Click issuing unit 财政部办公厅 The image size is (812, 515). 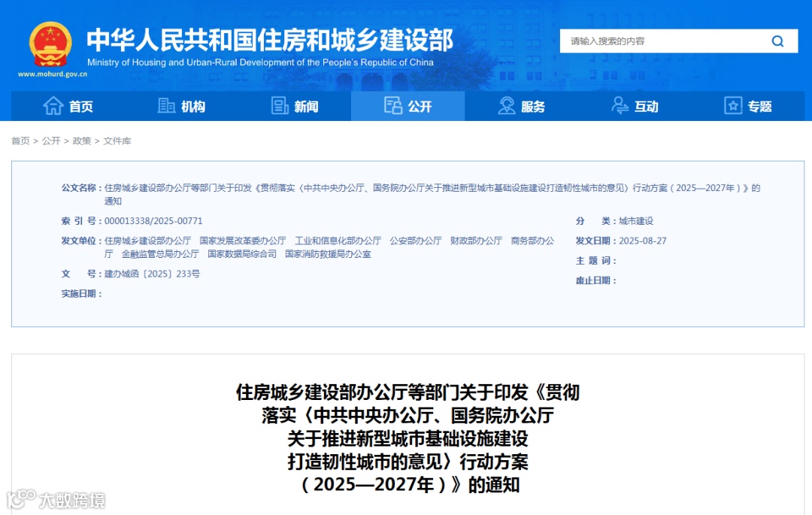click(x=476, y=241)
